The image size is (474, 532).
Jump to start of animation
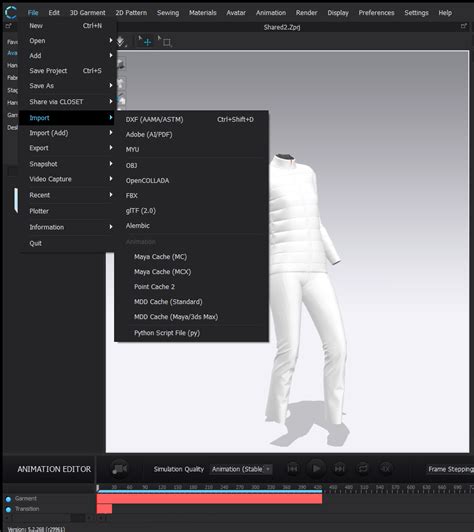pyautogui.click(x=292, y=469)
